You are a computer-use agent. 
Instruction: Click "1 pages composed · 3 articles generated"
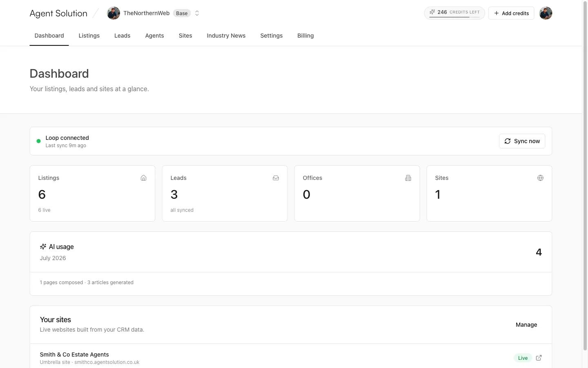point(87,283)
